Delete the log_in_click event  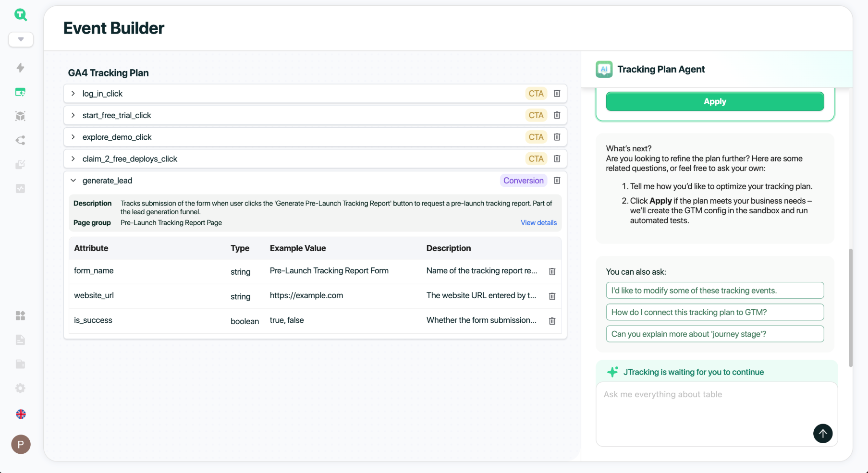[557, 94]
